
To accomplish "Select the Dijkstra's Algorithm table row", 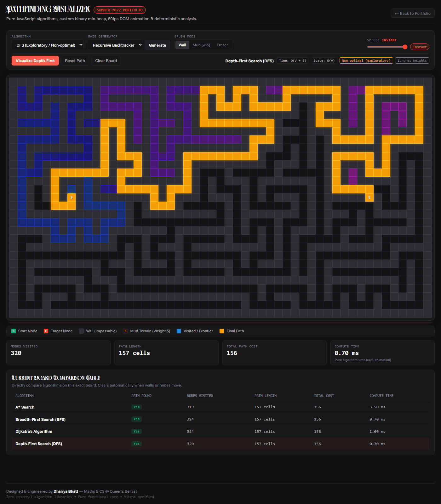I will point(220,432).
